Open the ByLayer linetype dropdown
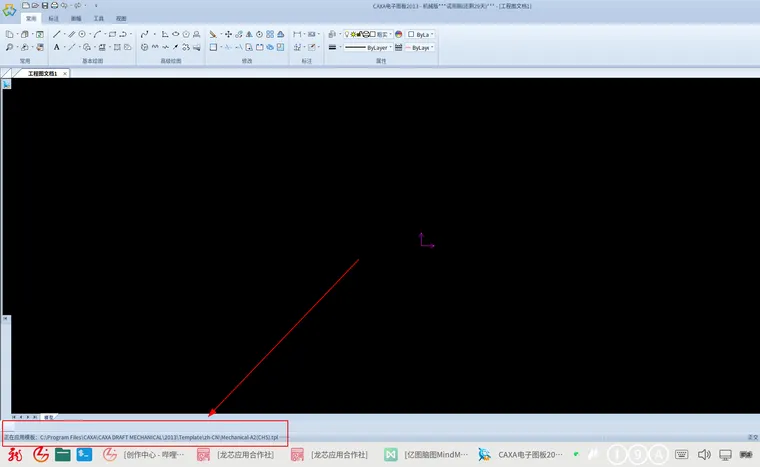Image resolution: width=760 pixels, height=467 pixels. 368,48
